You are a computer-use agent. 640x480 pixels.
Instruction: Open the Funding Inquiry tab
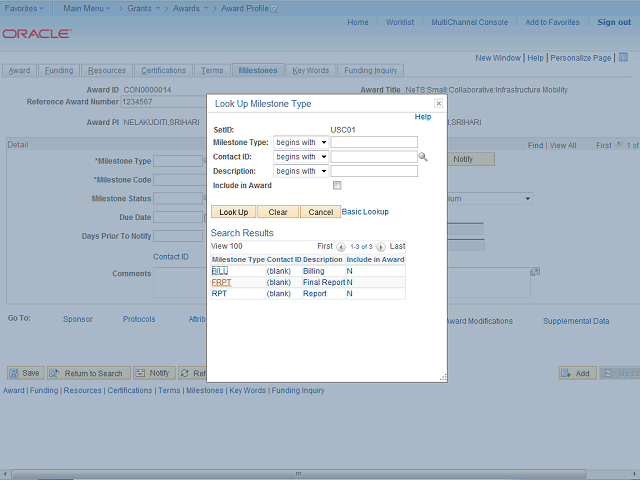click(371, 71)
